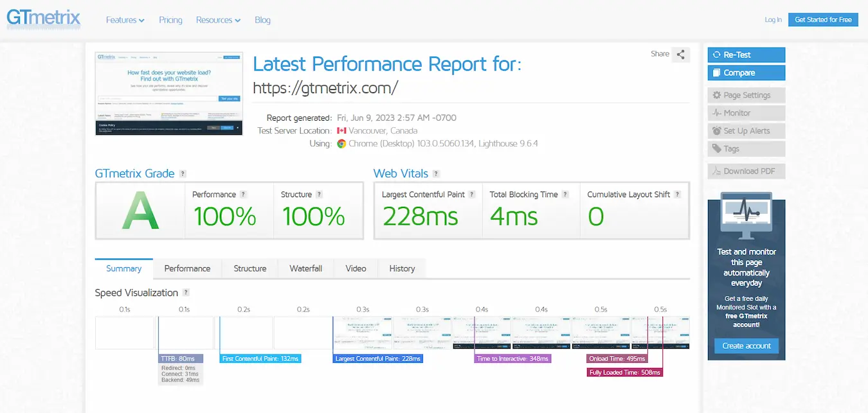This screenshot has width=868, height=413.
Task: Click the GTmetrix logo
Action: click(x=43, y=19)
